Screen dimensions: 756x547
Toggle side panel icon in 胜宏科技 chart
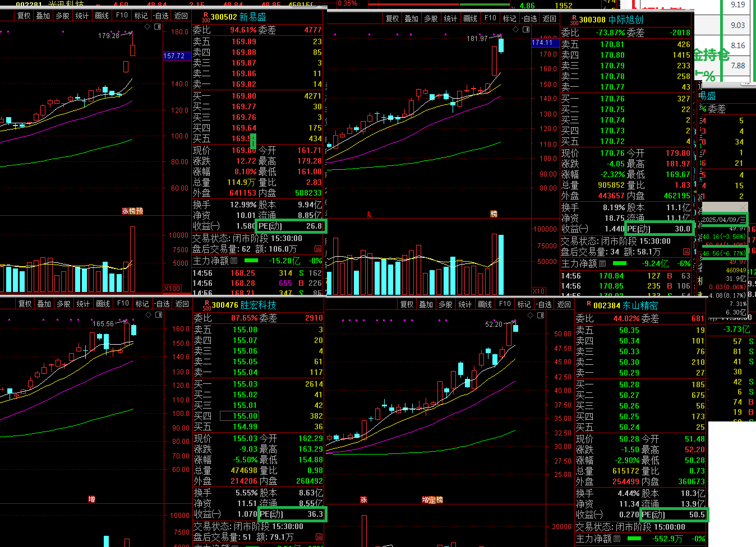(158, 315)
